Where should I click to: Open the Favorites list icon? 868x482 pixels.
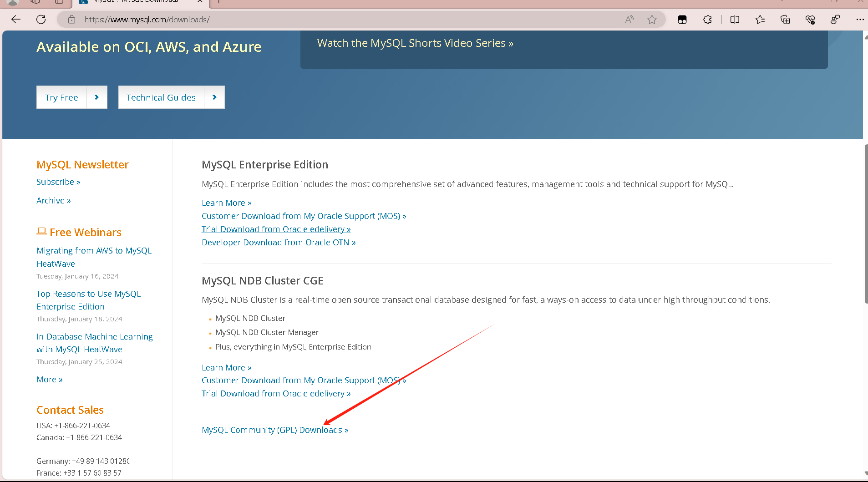[760, 19]
